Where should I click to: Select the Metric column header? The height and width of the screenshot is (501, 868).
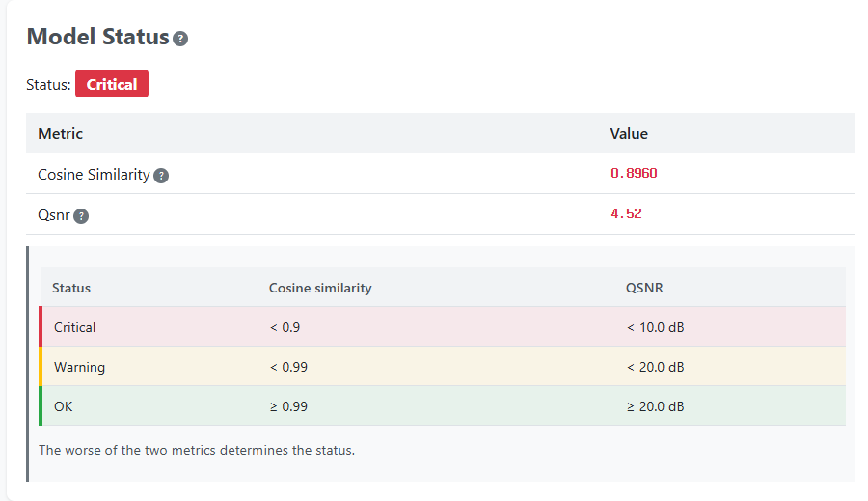[61, 133]
